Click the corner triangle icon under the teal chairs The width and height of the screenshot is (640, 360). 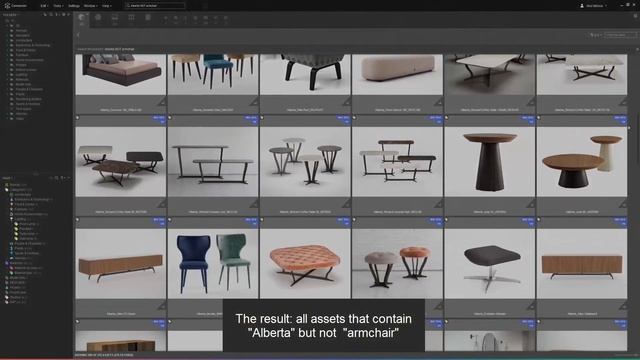pos(254,102)
